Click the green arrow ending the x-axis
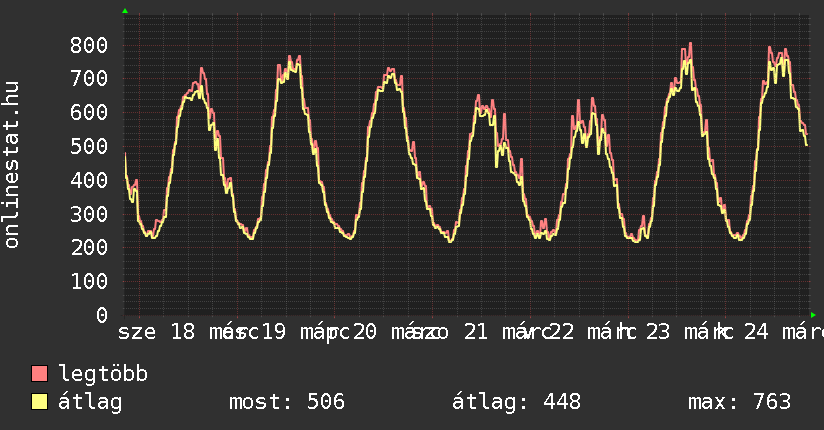Image resolution: width=824 pixels, height=430 pixels. (x=813, y=315)
